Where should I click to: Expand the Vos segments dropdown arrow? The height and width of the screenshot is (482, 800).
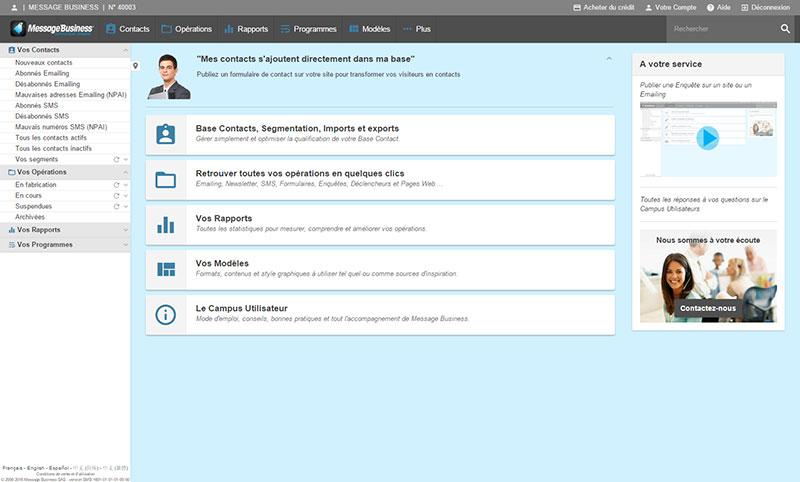126,160
